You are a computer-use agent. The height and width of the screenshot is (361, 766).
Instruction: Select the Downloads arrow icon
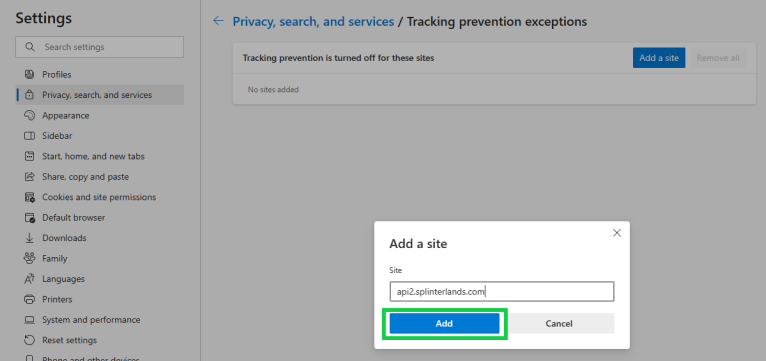point(29,238)
